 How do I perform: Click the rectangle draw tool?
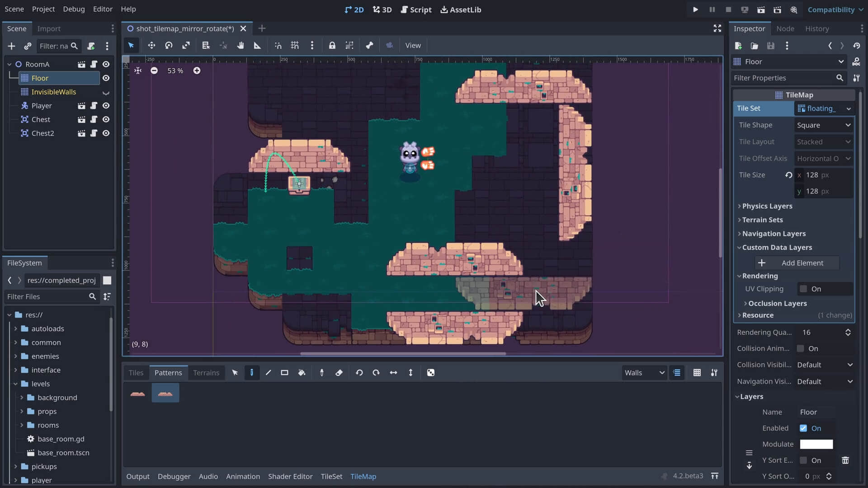[284, 372]
